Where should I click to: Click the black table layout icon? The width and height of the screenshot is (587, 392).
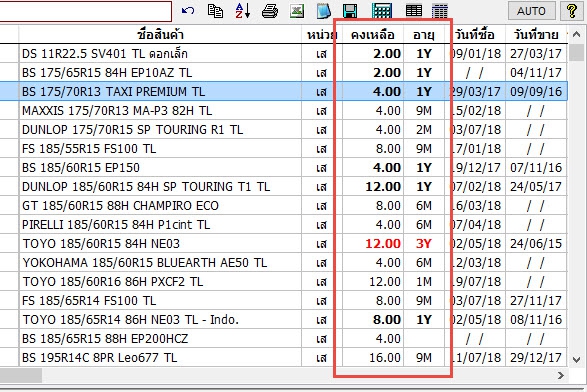click(x=414, y=11)
